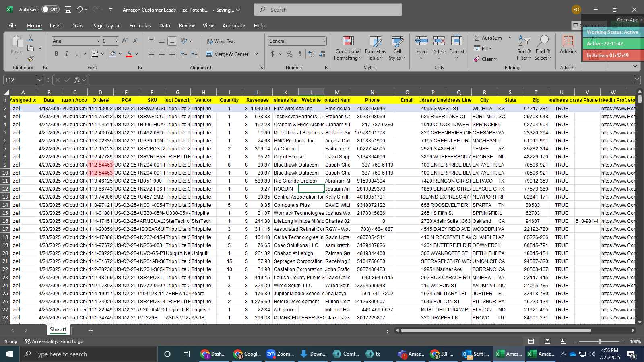The image size is (644, 362).
Task: Open the font size dropdown
Action: [x=116, y=41]
